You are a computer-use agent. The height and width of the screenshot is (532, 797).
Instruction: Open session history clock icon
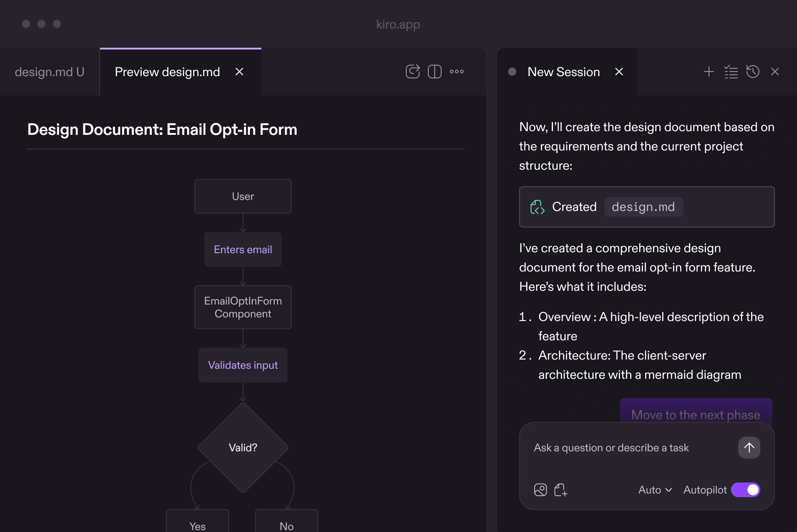(x=753, y=72)
